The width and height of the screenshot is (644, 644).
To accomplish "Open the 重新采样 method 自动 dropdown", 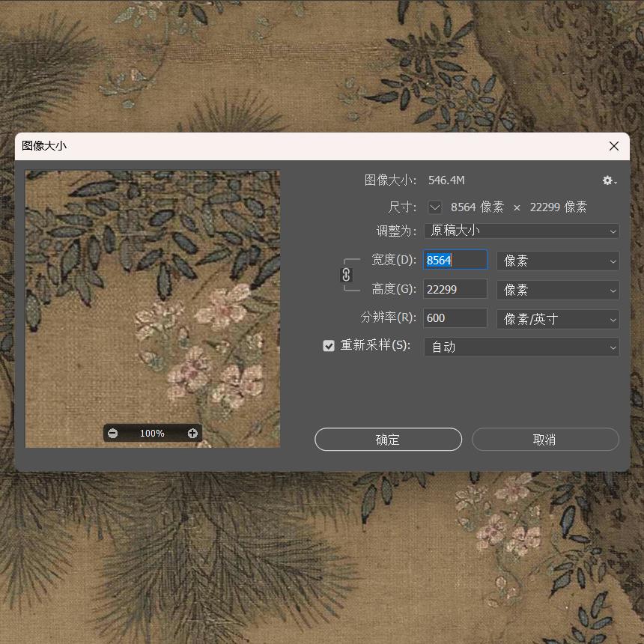I will [x=522, y=347].
